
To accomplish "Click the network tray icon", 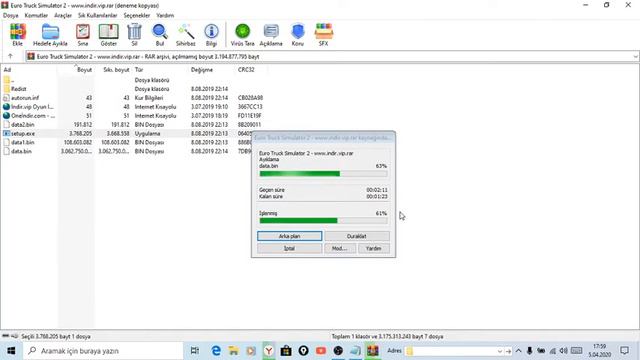I will tap(553, 351).
